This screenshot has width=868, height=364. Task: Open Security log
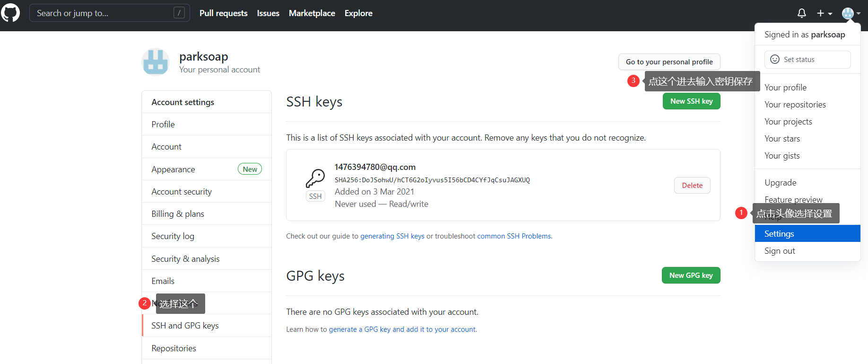pos(207,236)
